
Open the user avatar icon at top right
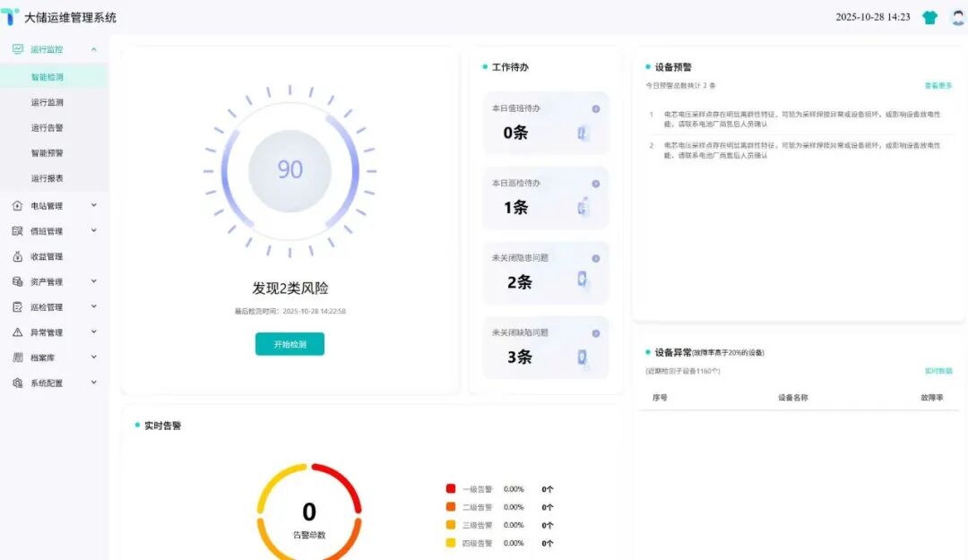957,17
